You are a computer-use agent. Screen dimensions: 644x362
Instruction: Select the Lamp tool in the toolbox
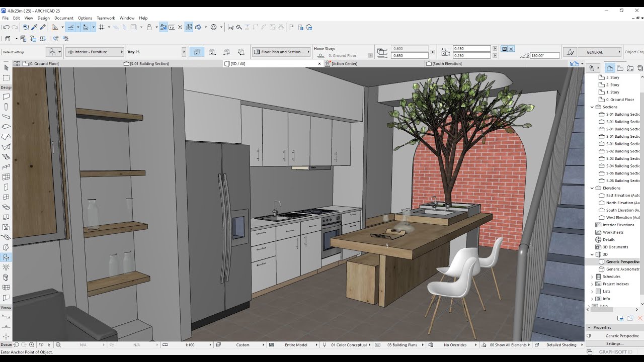(6, 267)
